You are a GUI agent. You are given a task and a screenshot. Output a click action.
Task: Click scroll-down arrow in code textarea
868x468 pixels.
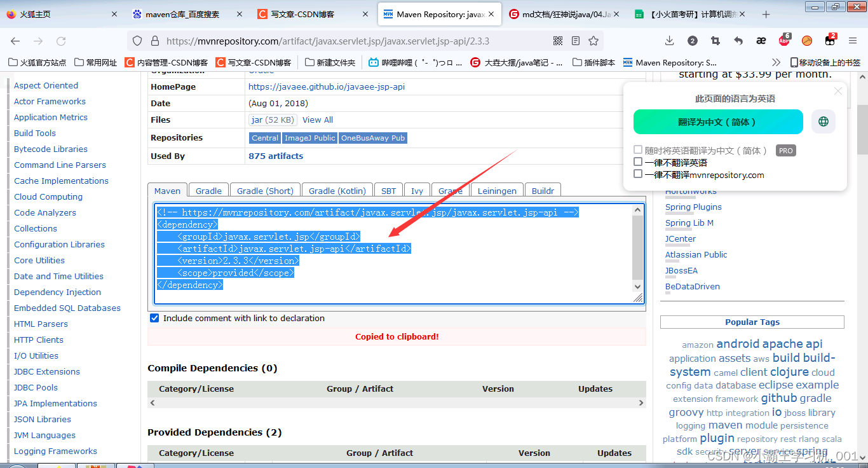coord(638,287)
